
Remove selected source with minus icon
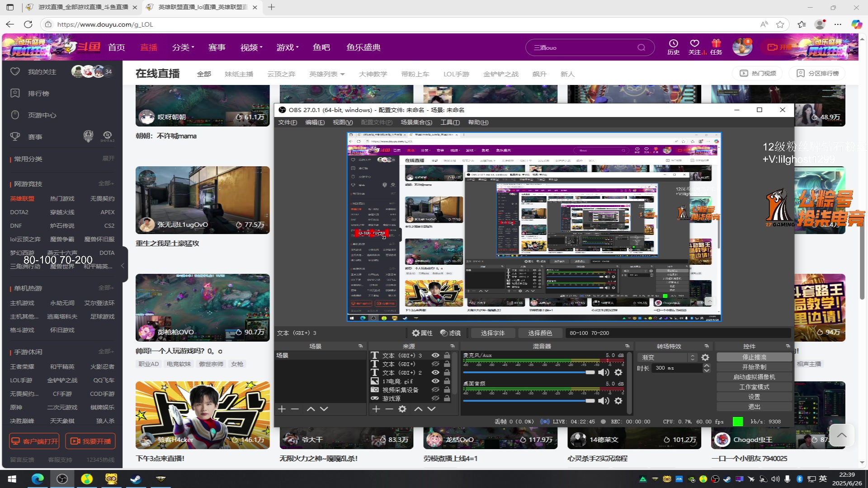coord(389,409)
